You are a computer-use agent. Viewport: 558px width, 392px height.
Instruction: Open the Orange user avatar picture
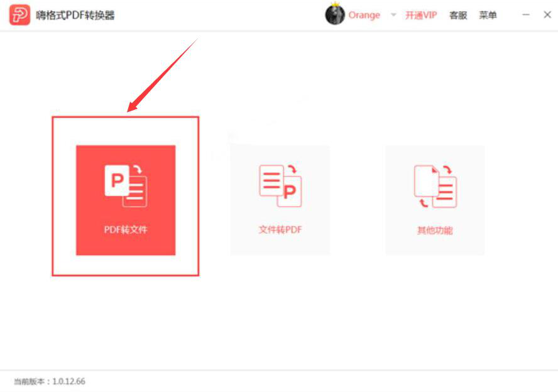tap(335, 14)
